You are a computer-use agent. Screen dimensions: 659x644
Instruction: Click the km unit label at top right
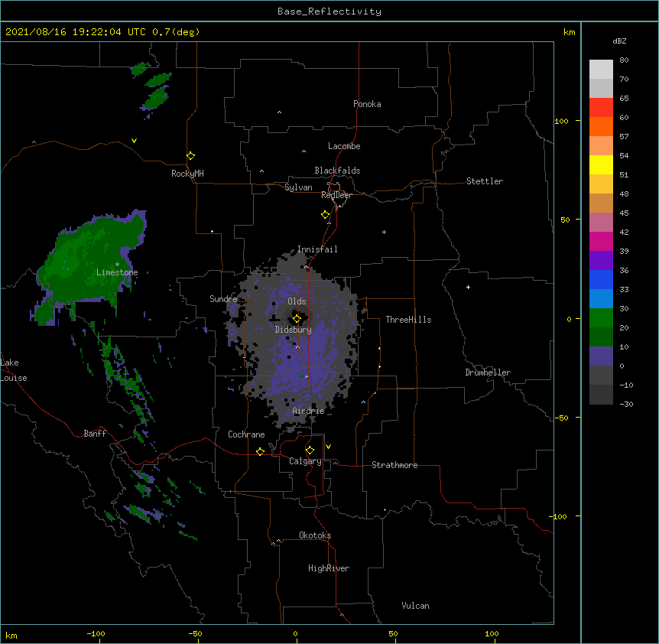pos(569,32)
